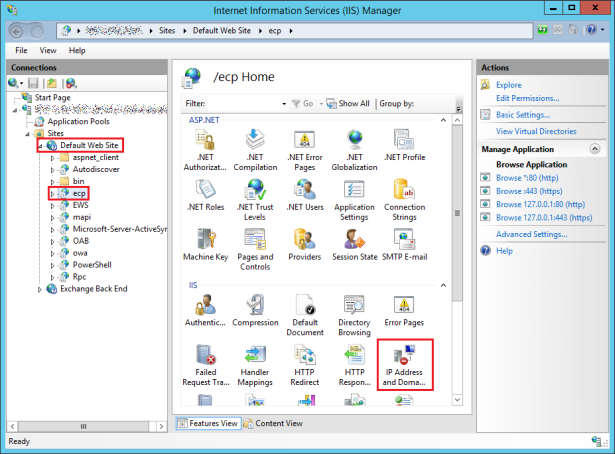Open .NET Compilation feature
This screenshot has width=615, height=454.
pyautogui.click(x=255, y=151)
